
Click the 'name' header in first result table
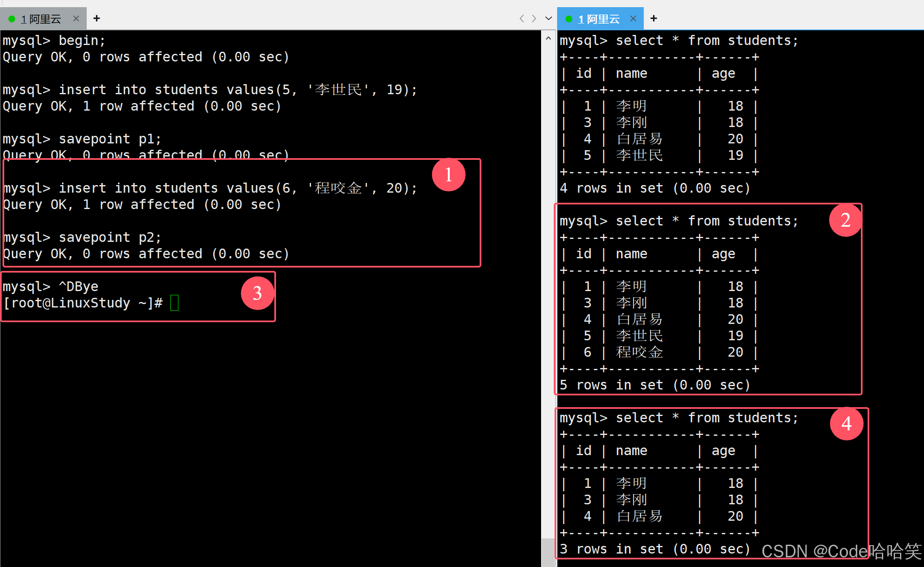tap(632, 74)
